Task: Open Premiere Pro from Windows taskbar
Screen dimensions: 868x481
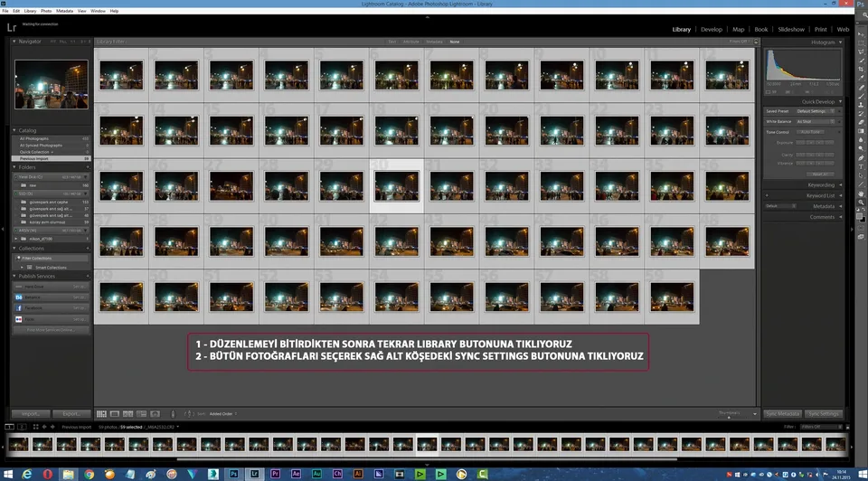Action: click(x=275, y=474)
